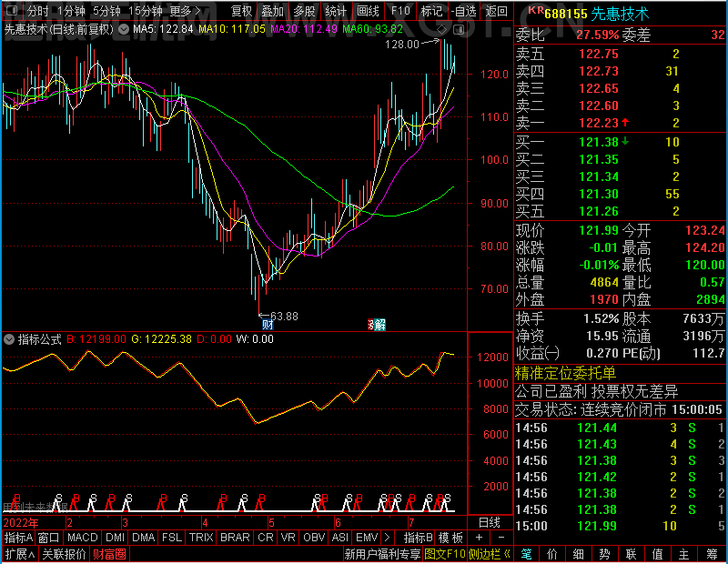Toggle the 叠加 overlay option
The width and height of the screenshot is (728, 564).
pyautogui.click(x=272, y=11)
